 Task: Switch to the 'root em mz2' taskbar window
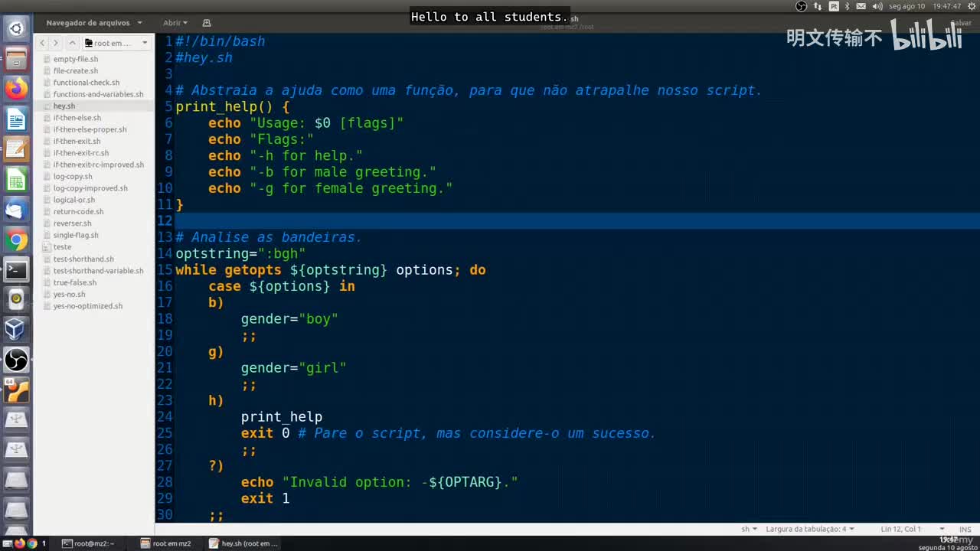pyautogui.click(x=166, y=543)
